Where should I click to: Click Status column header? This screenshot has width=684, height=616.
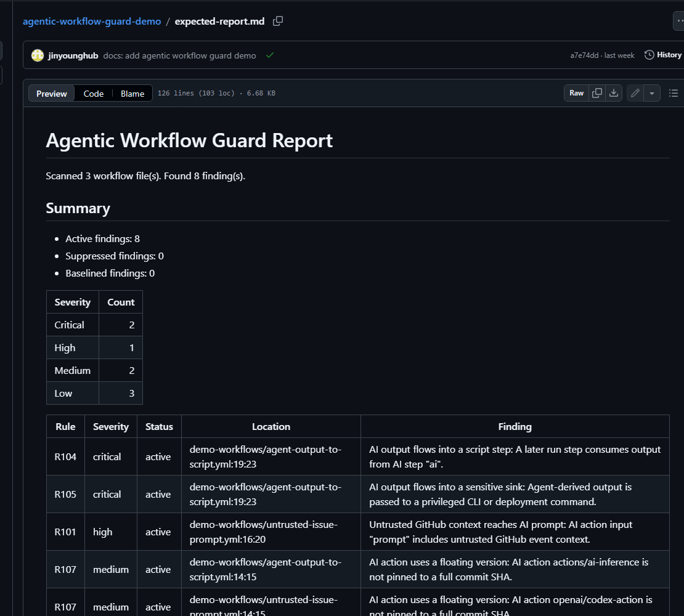pos(159,426)
